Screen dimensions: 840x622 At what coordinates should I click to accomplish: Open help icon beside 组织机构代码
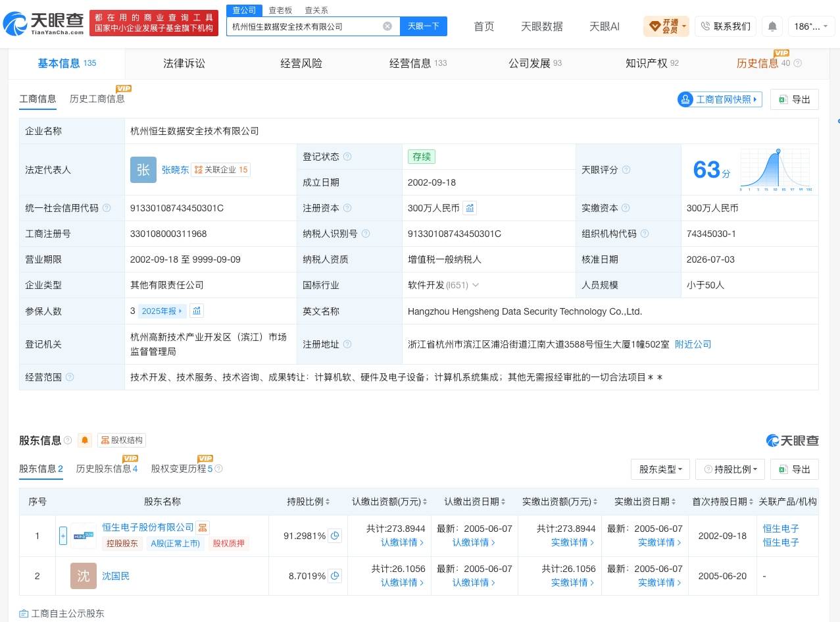645,234
